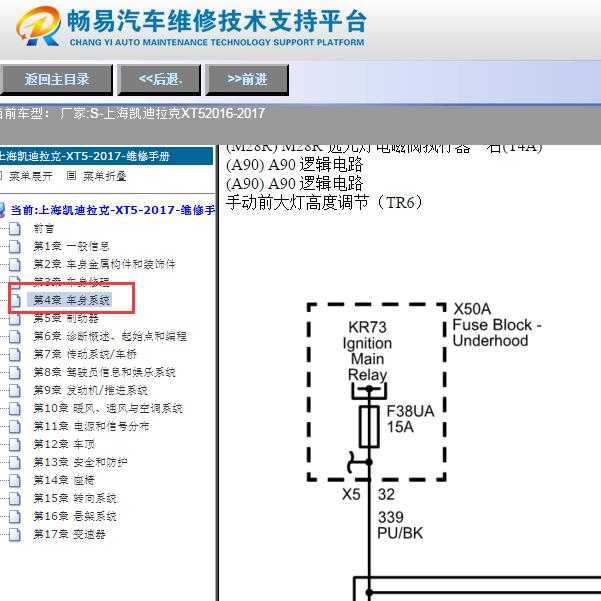Open 第7章 传动系统/车桥

click(85, 354)
